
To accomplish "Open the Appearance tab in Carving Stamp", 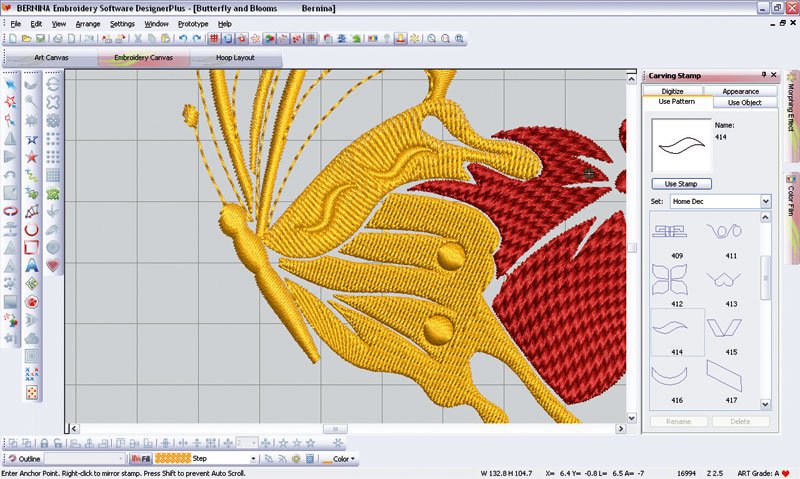I will 740,91.
